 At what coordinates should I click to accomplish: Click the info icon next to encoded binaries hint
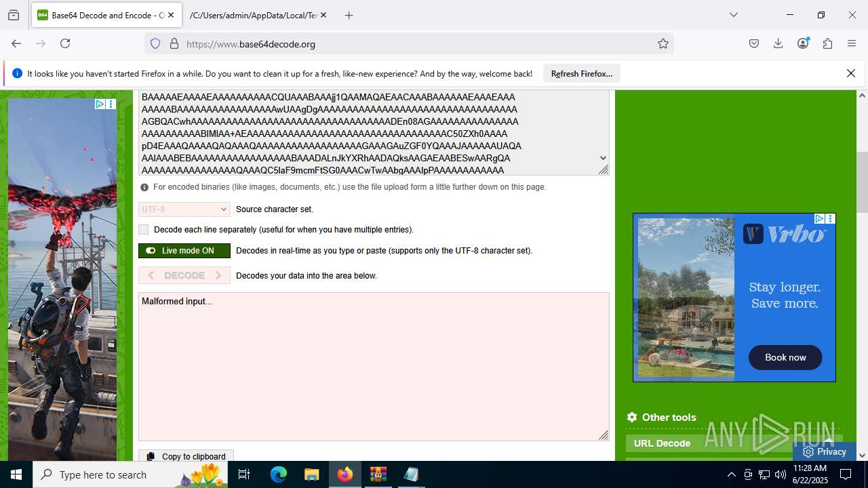pyautogui.click(x=144, y=187)
